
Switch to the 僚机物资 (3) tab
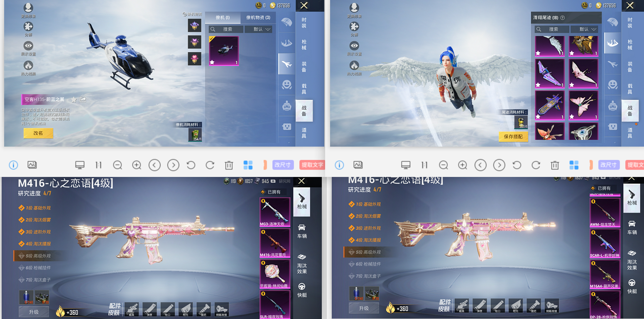click(x=258, y=17)
